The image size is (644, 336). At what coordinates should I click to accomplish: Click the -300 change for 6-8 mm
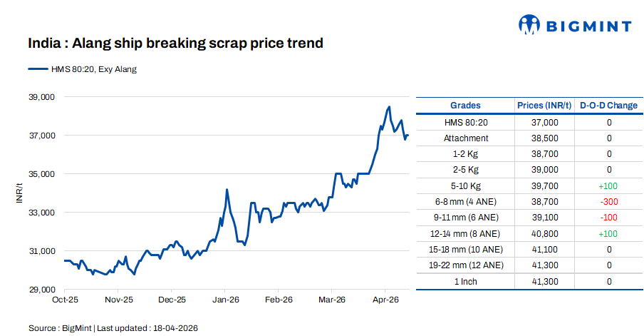coord(608,202)
